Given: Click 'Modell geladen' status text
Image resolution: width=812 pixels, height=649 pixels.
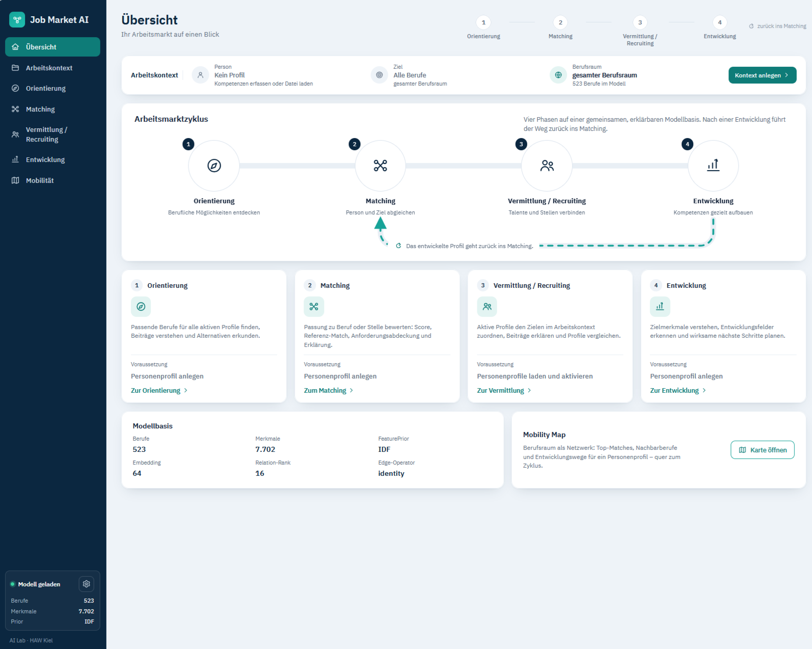Looking at the screenshot, I should [x=39, y=584].
